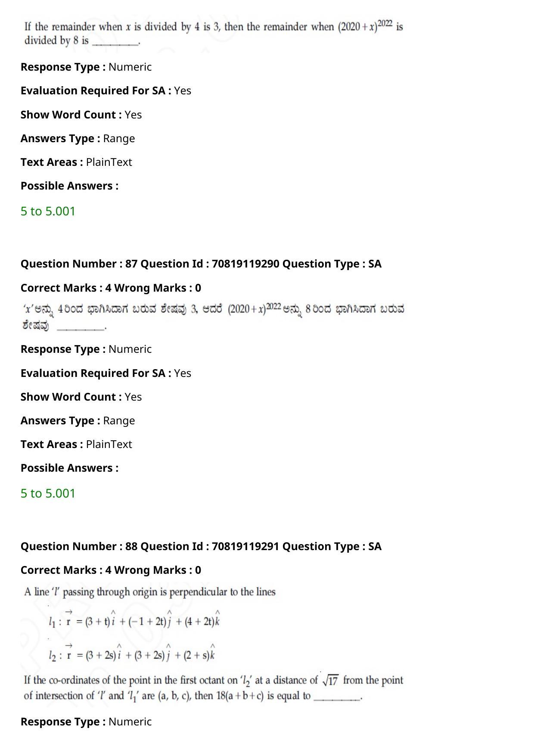Click first 'Response Type : Numeric' line
This screenshot has height=756, width=534.
pos(86,67)
